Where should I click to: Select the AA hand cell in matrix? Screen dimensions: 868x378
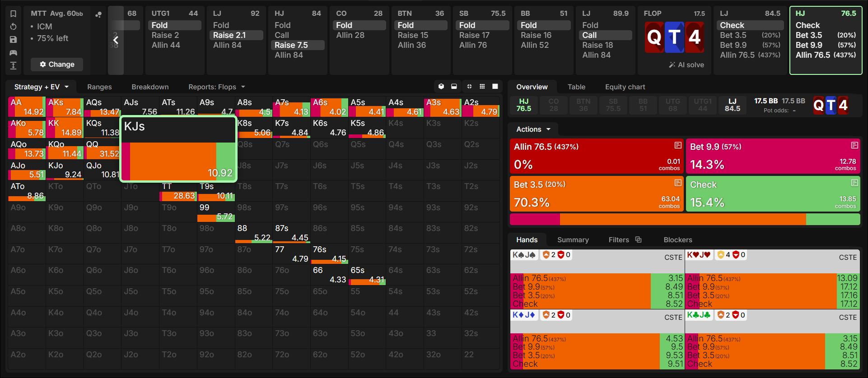pyautogui.click(x=27, y=107)
